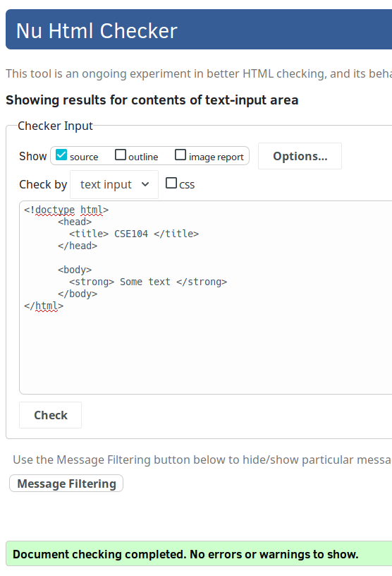
Task: Click the 'This tool is an ongoing experiment' text
Action: pyautogui.click(x=199, y=73)
